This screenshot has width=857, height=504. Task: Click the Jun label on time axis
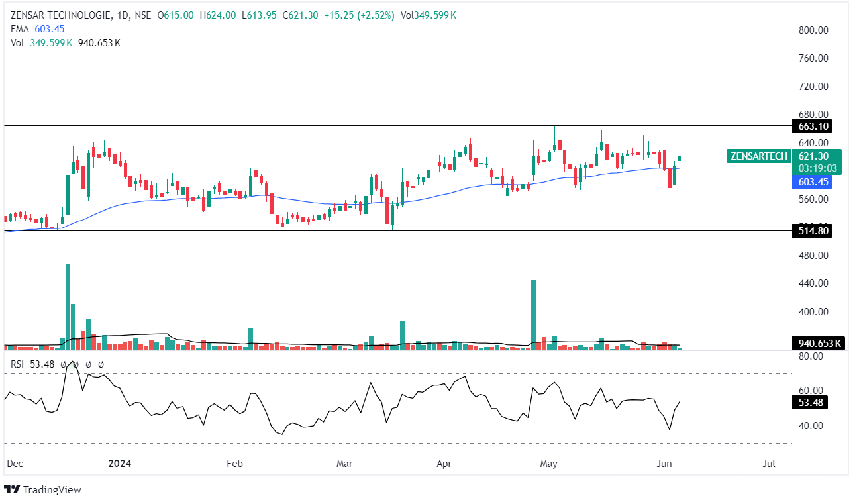pos(664,464)
